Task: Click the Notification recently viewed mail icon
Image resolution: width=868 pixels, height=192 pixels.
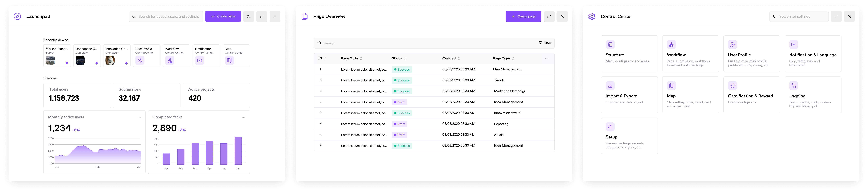Action: click(x=199, y=60)
